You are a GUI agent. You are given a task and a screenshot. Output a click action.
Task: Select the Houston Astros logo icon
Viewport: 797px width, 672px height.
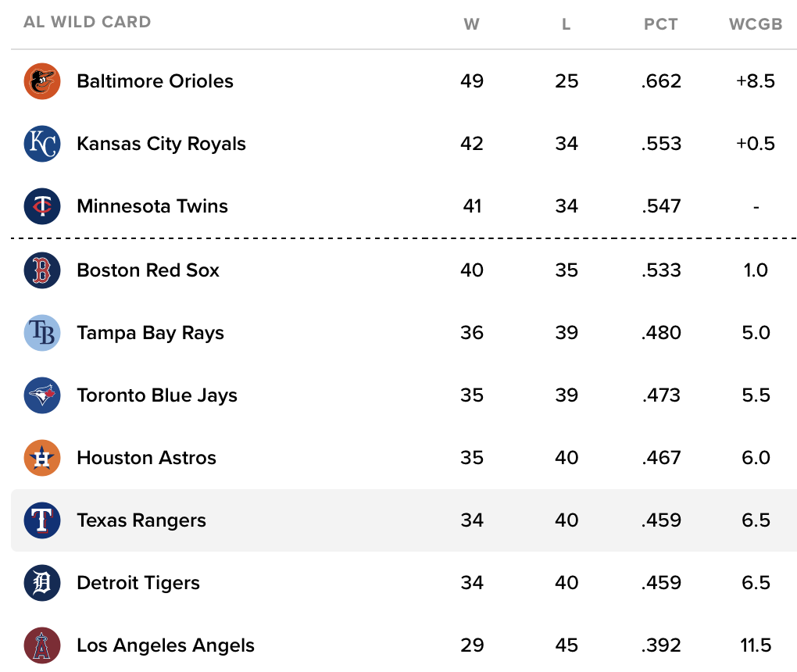pyautogui.click(x=42, y=458)
